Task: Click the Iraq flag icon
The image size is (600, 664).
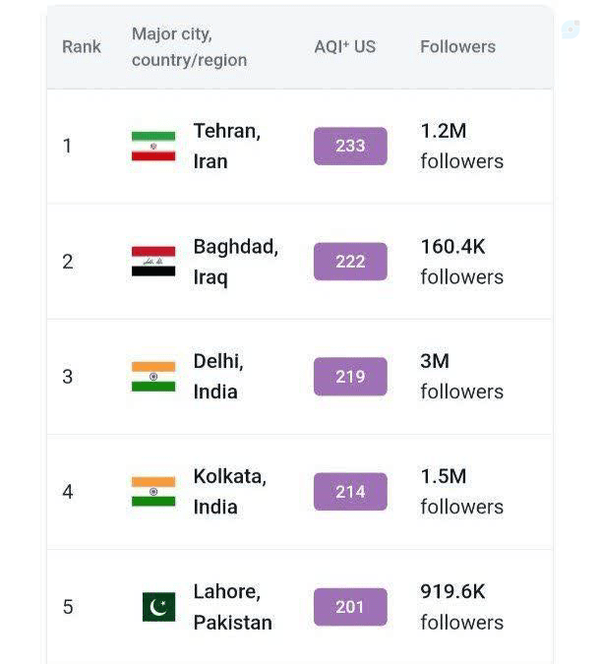Action: [x=153, y=261]
